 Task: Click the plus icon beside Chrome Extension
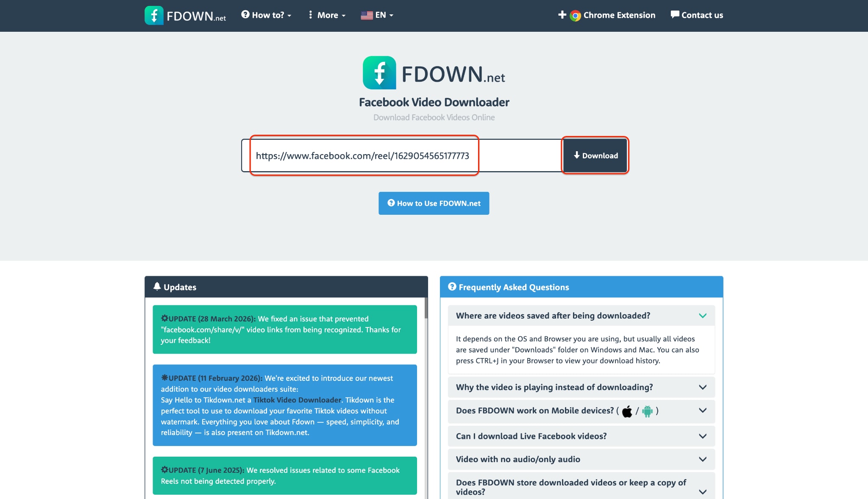[x=562, y=15]
